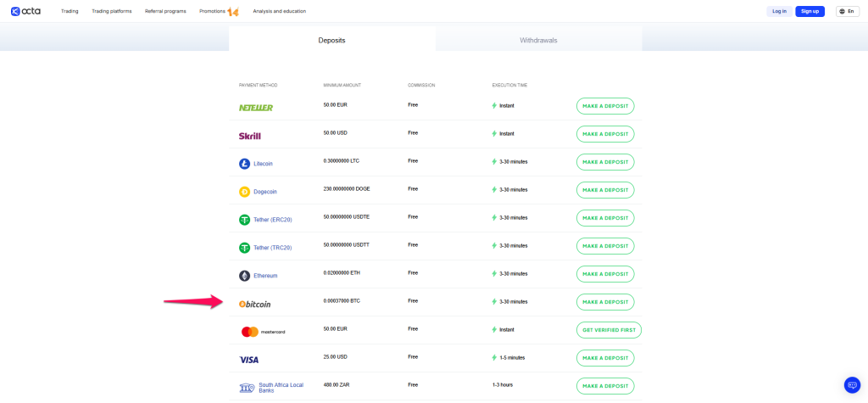Screen dimensions: 868x403
Task: Open South Africa Local Banks link
Action: (x=281, y=388)
